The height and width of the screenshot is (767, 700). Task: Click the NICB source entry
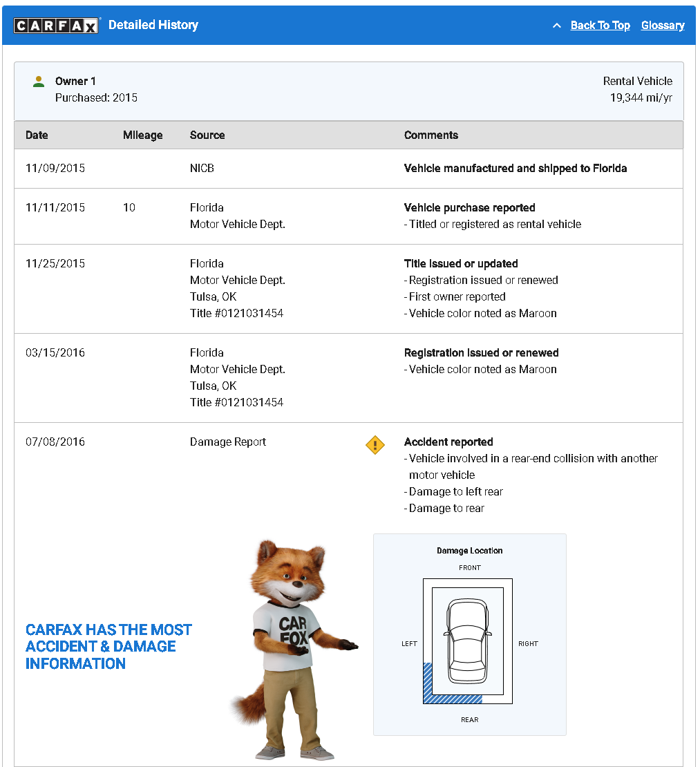point(202,169)
